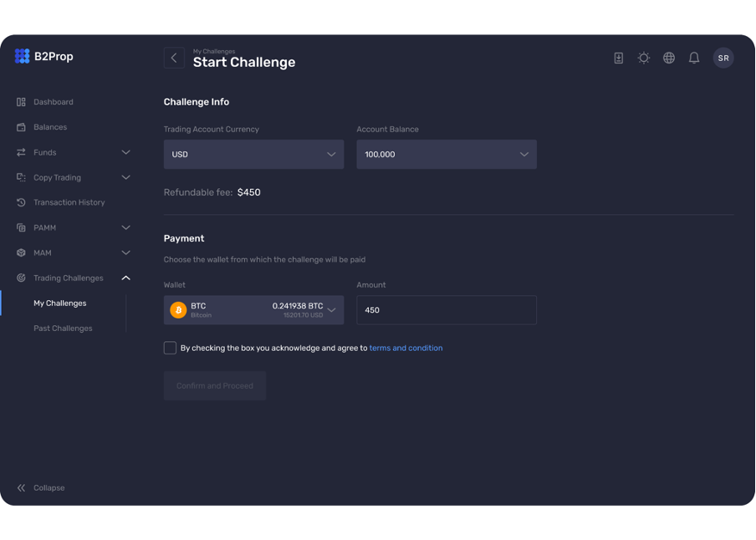Go to Dashboard in sidebar
The width and height of the screenshot is (756, 540).
pyautogui.click(x=54, y=102)
